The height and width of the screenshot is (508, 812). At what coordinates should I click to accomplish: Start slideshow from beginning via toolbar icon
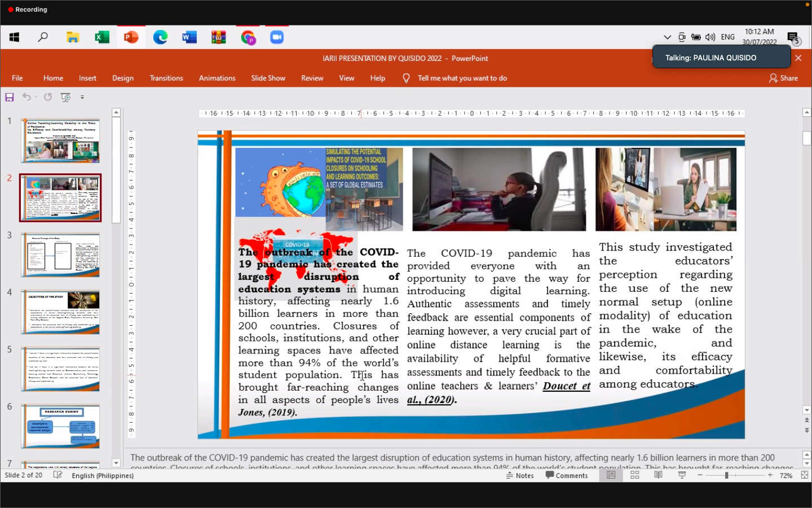click(66, 97)
